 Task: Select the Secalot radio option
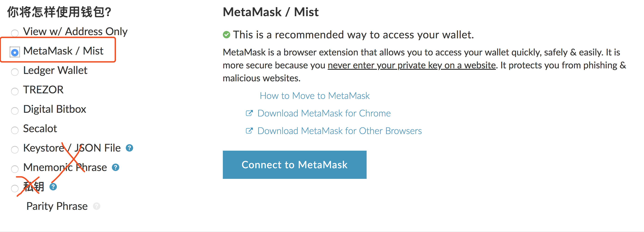(15, 130)
